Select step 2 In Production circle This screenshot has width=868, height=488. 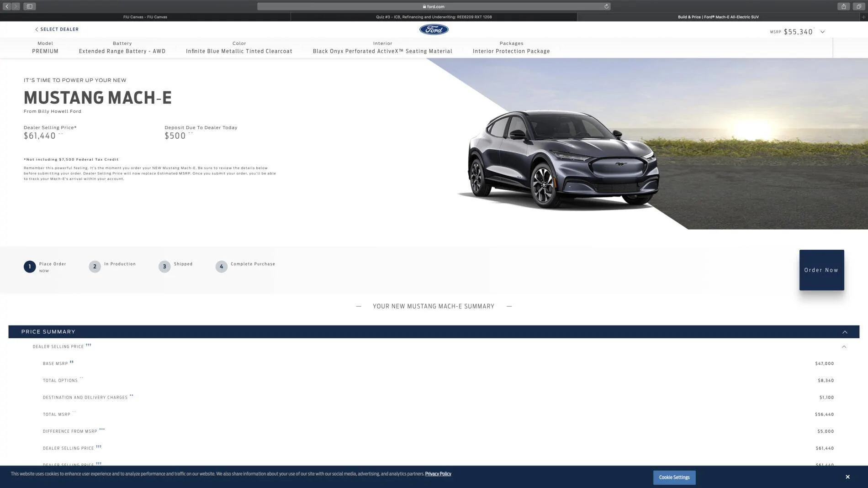(95, 267)
